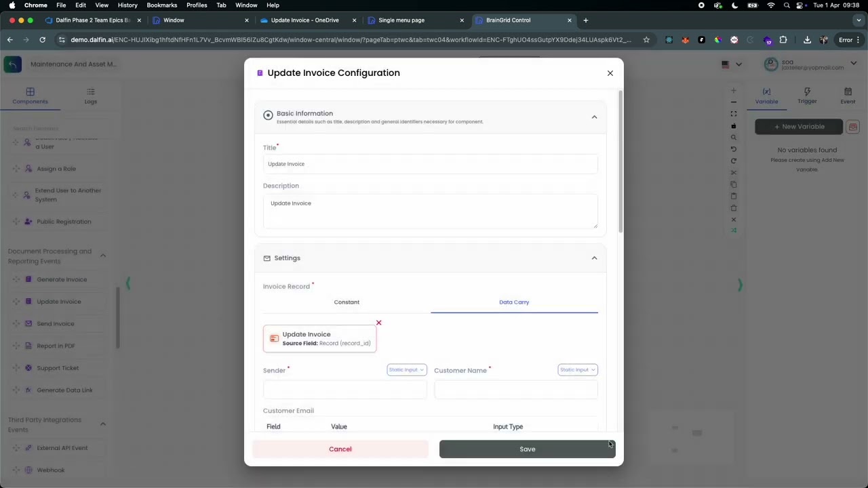Screen dimensions: 868x488
Task: Click the Support Ticket icon
Action: [x=28, y=368]
